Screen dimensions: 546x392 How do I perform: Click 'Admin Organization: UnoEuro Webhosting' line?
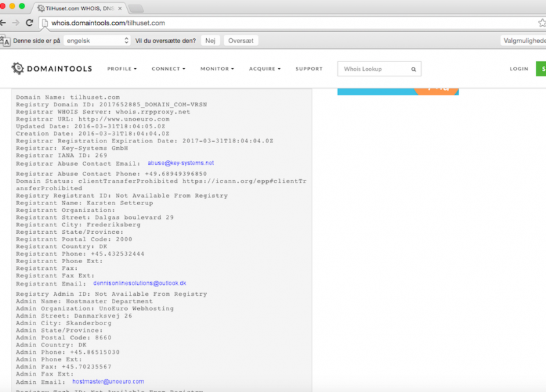[x=95, y=309]
